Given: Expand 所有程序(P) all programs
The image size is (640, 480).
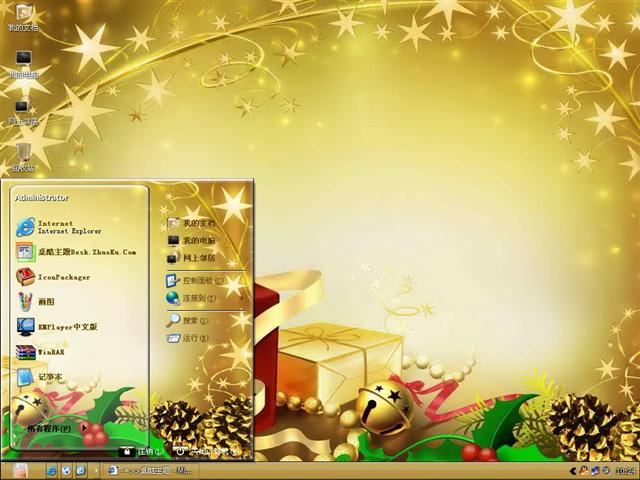Looking at the screenshot, I should 57,429.
